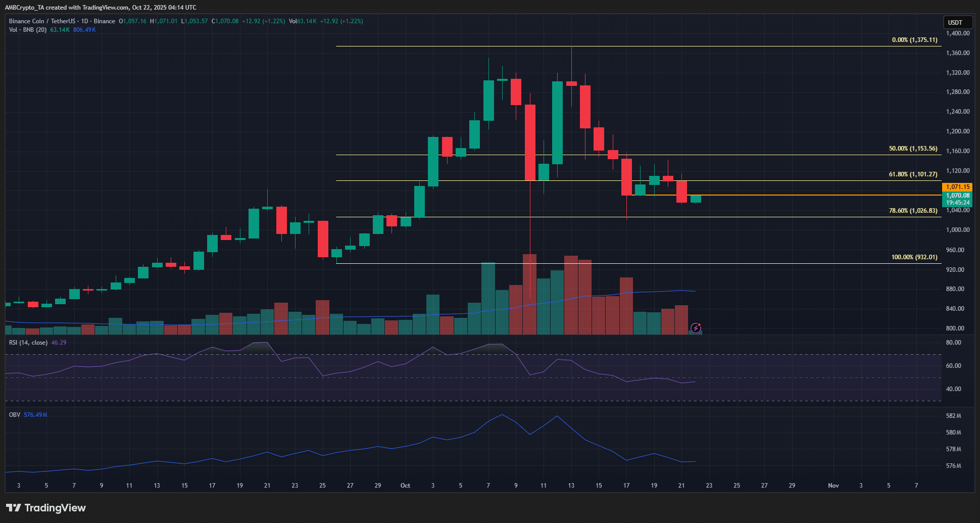The image size is (980, 523).
Task: Click the OBV value 576.49M in legend
Action: (35, 415)
